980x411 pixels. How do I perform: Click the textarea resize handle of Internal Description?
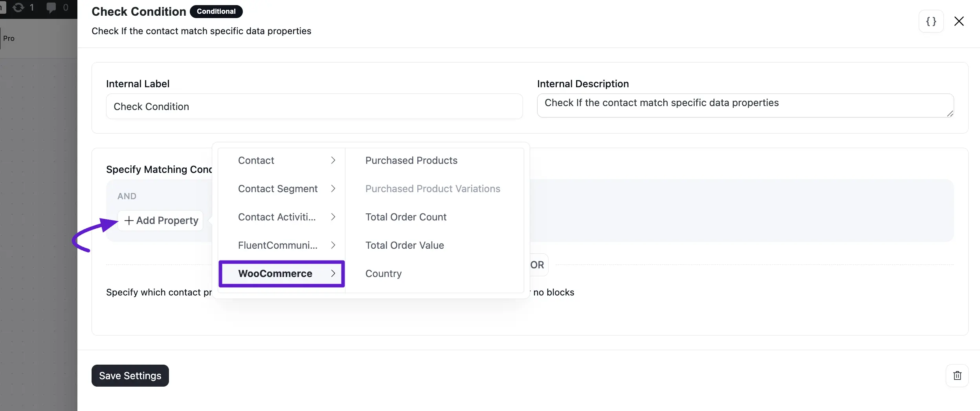click(x=950, y=114)
